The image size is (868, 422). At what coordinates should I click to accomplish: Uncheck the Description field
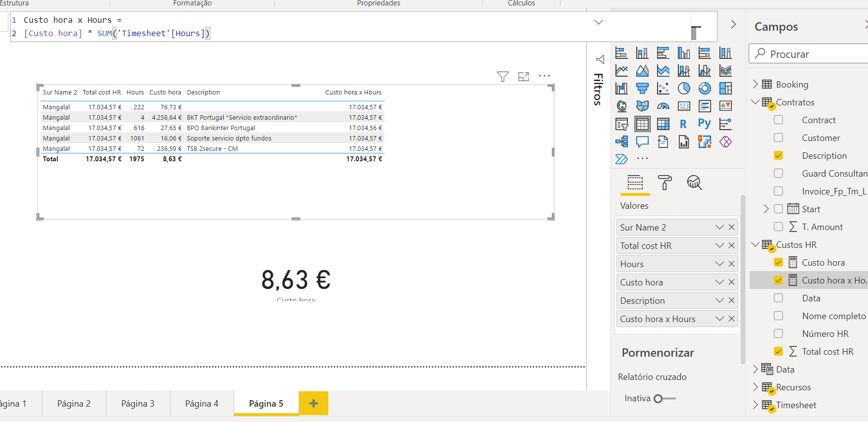click(778, 156)
